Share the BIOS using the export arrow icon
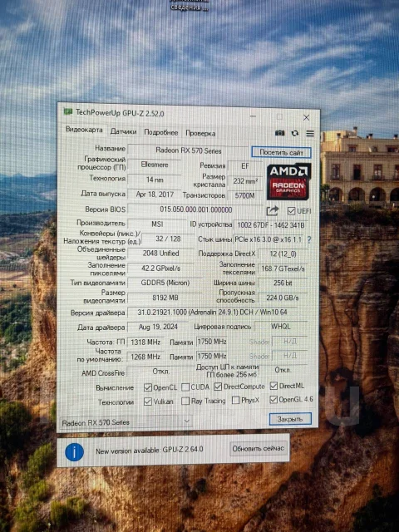The width and height of the screenshot is (399, 532). click(x=272, y=211)
